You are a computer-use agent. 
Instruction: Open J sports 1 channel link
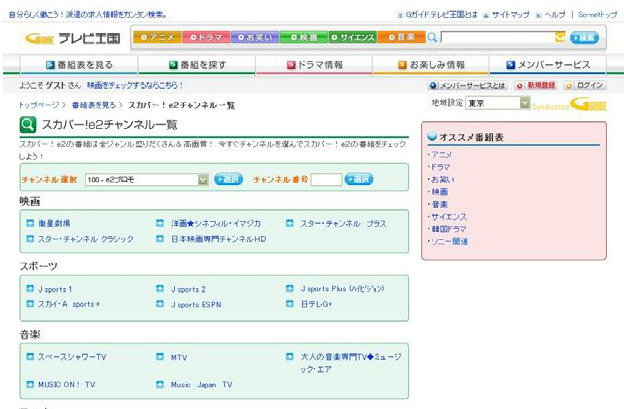click(x=55, y=289)
